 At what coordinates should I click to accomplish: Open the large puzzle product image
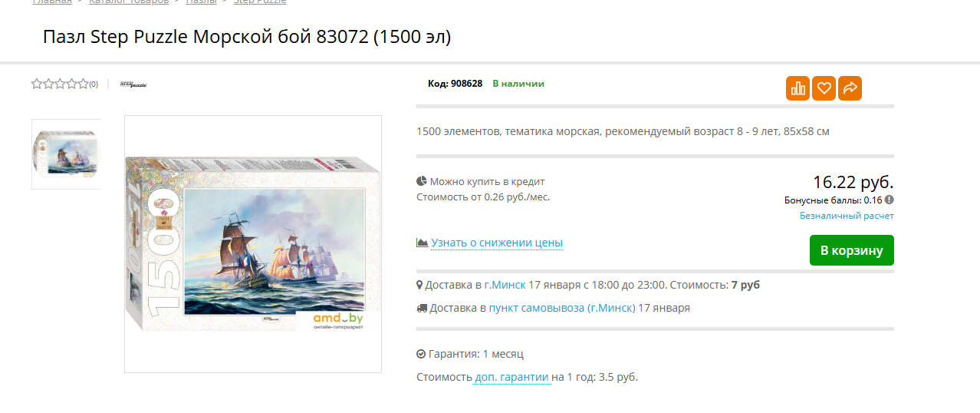pyautogui.click(x=253, y=244)
